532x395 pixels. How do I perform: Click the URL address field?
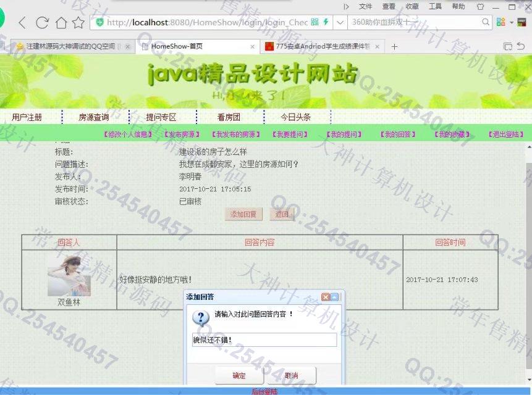[x=207, y=22]
